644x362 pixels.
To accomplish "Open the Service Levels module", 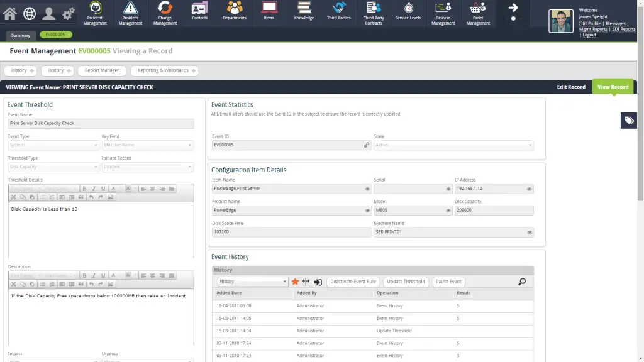I will tap(408, 11).
